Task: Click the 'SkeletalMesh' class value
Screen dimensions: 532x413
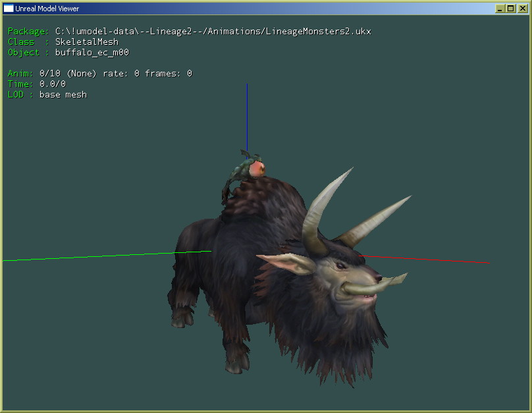Action: pos(87,41)
